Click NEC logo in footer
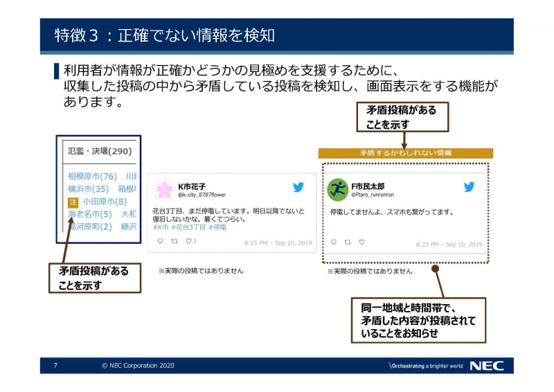This screenshot has height=392, width=554. pyautogui.click(x=487, y=366)
